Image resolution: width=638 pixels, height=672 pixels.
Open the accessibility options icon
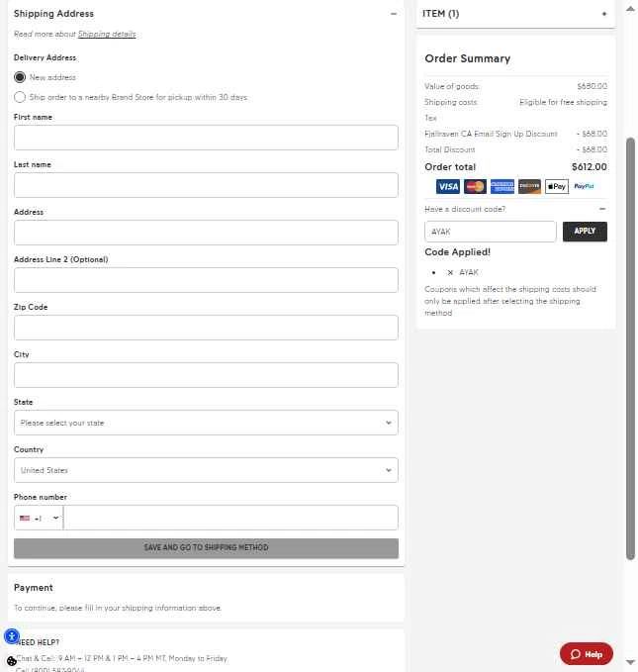[x=12, y=636]
